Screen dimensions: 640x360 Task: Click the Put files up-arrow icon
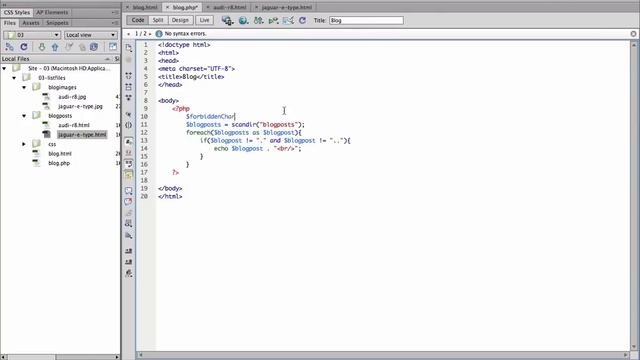[55, 47]
